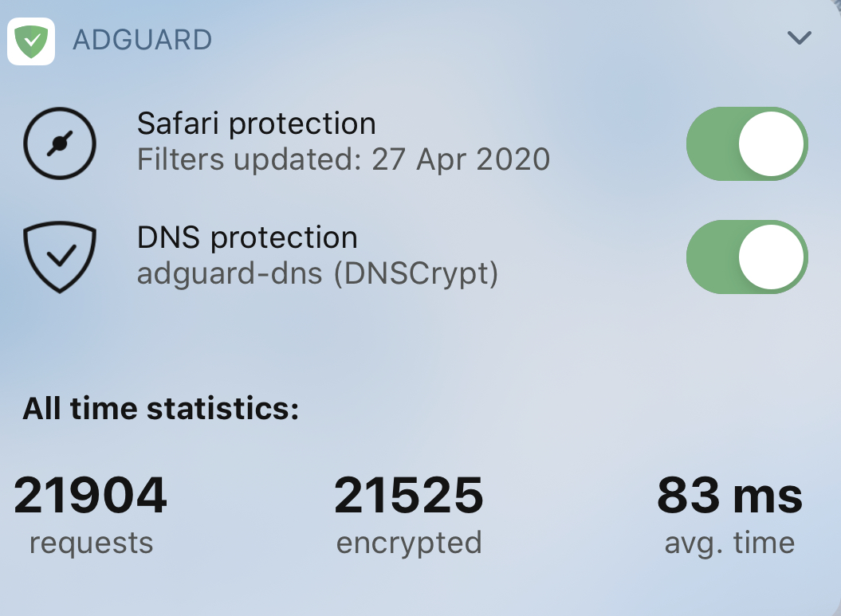Collapse the AdGuard widget with the chevron
Image resolution: width=841 pixels, height=616 pixels.
coord(799,37)
